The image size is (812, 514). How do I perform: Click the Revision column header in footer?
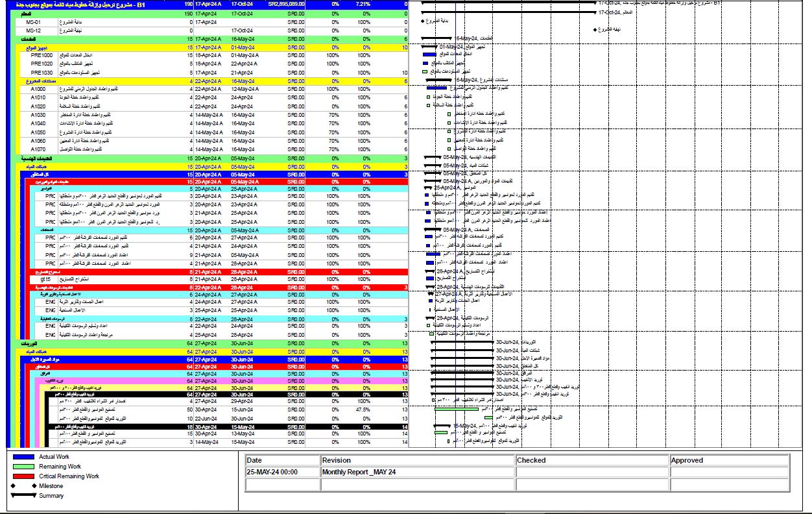[x=336, y=460]
